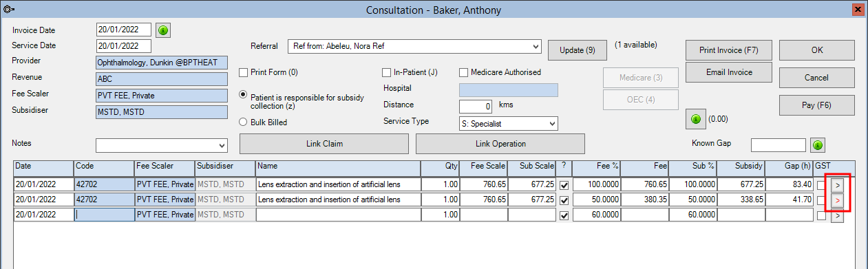
Task: Click green info icon below OEC button
Action: click(x=695, y=119)
